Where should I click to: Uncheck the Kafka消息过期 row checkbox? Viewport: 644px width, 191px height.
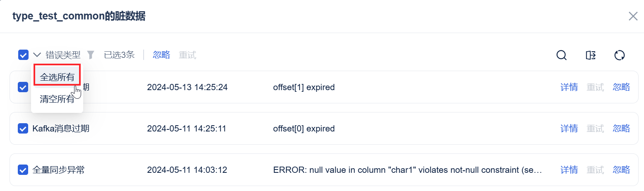point(23,129)
